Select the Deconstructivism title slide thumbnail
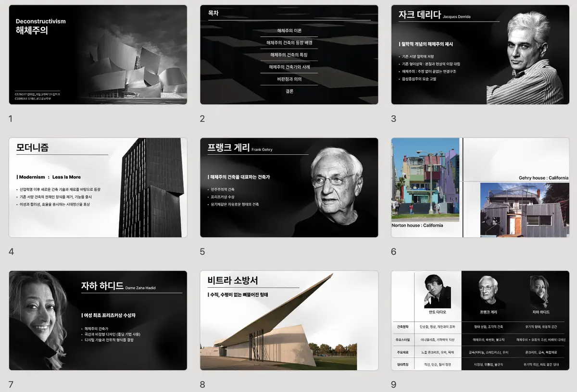577x392 pixels. tap(98, 55)
